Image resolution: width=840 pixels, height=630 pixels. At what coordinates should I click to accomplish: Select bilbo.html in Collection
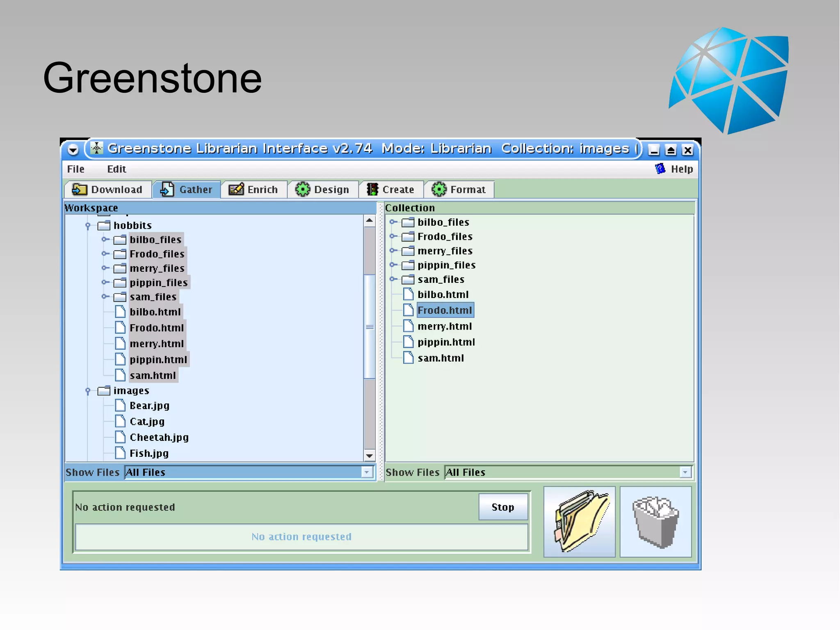pyautogui.click(x=443, y=295)
